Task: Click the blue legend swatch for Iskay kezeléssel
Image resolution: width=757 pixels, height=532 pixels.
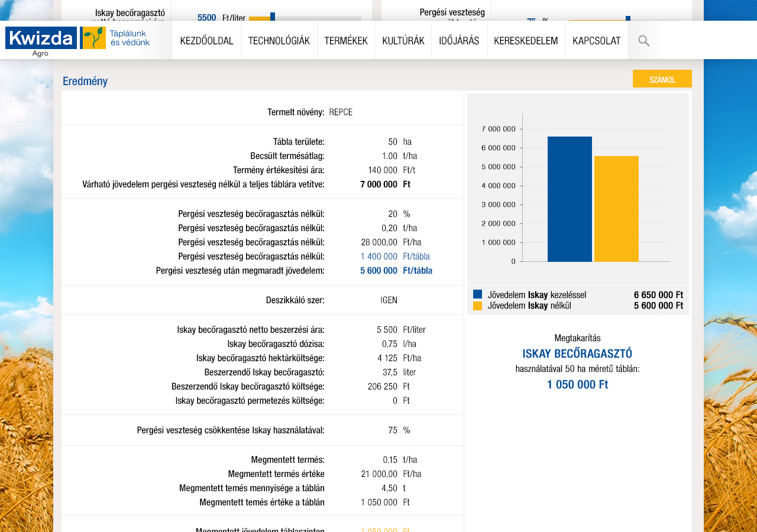Action: pos(478,294)
